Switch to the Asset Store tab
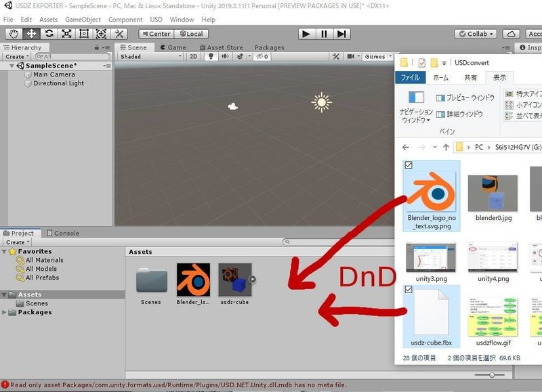The image size is (542, 392). 222,47
